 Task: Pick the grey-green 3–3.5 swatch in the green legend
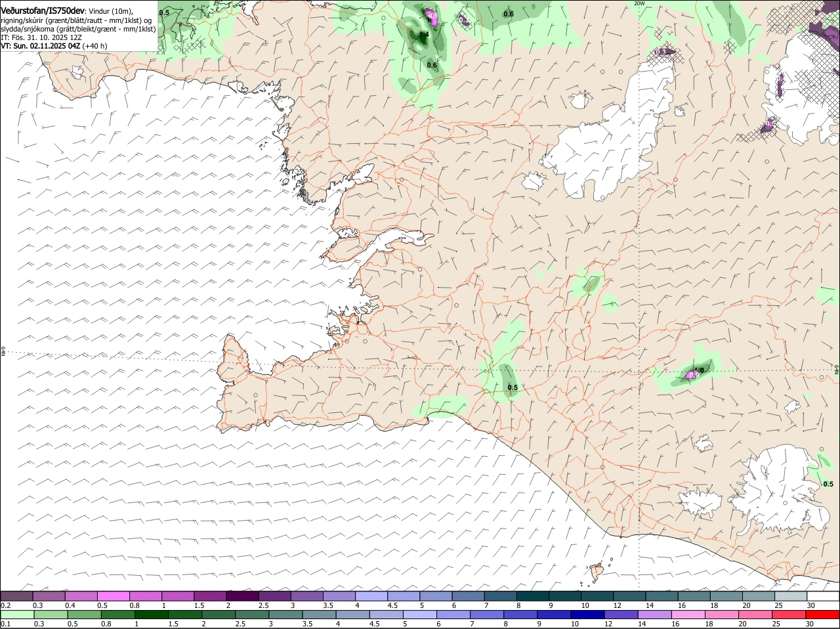click(x=285, y=615)
